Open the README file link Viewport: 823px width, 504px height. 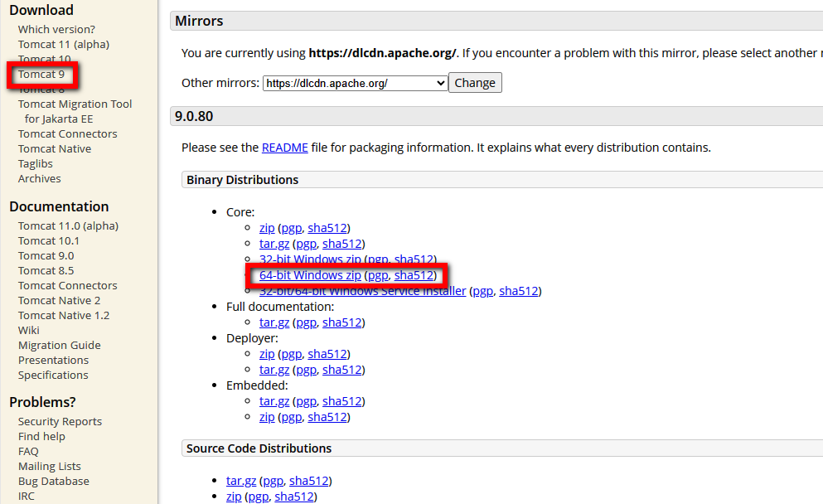click(284, 148)
